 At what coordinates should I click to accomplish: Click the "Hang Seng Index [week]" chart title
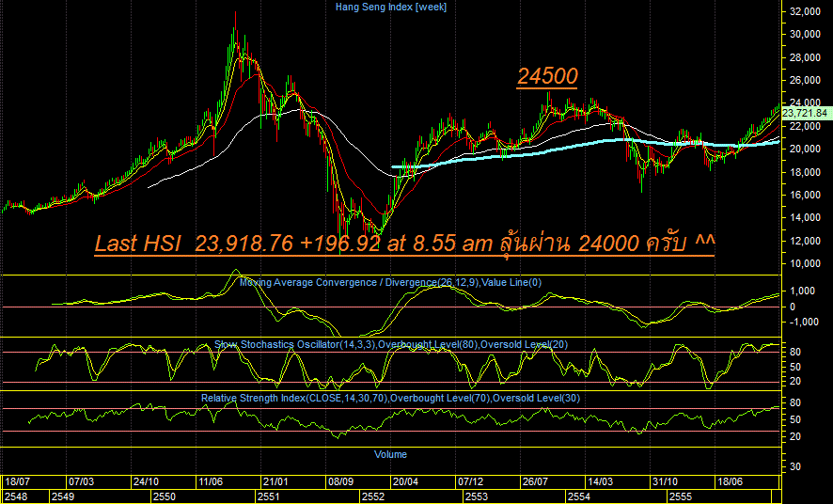[x=391, y=7]
